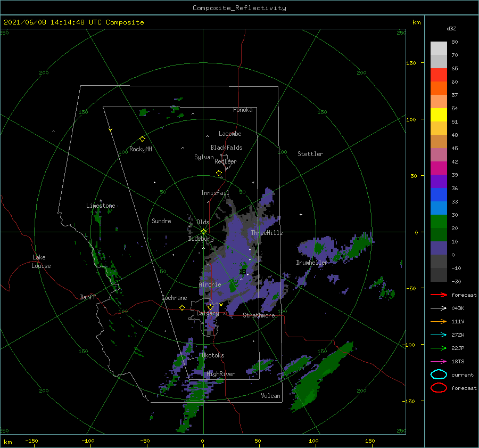Click the Ponoka city label

243,110
